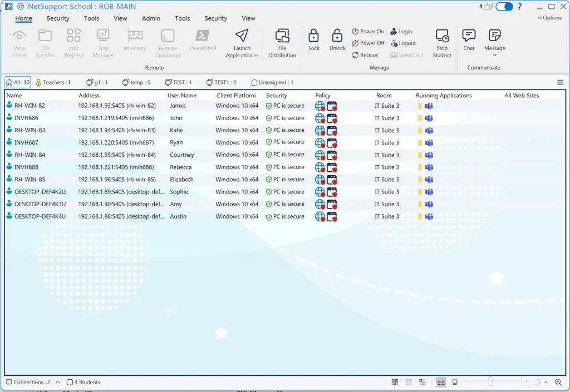Viewport: 570px width, 392px height.
Task: Click the Power On button
Action: (x=368, y=32)
